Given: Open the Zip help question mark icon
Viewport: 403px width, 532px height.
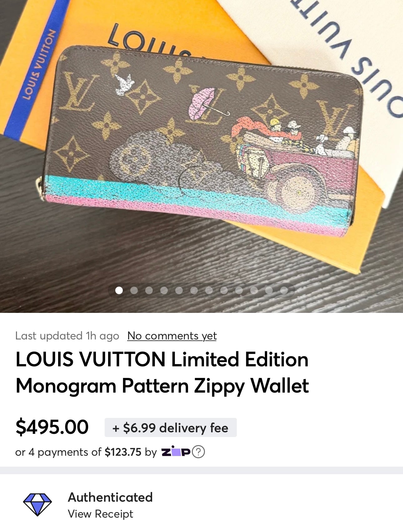Looking at the screenshot, I should (x=198, y=452).
